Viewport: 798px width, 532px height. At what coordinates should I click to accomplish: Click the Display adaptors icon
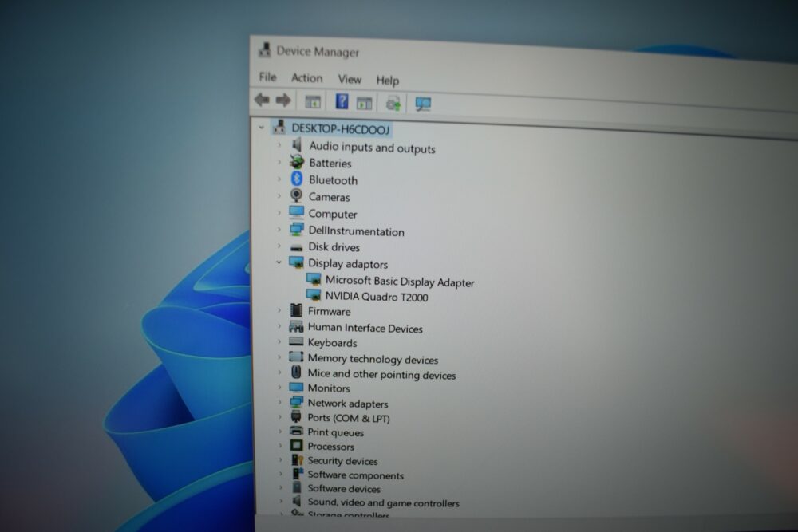(296, 262)
